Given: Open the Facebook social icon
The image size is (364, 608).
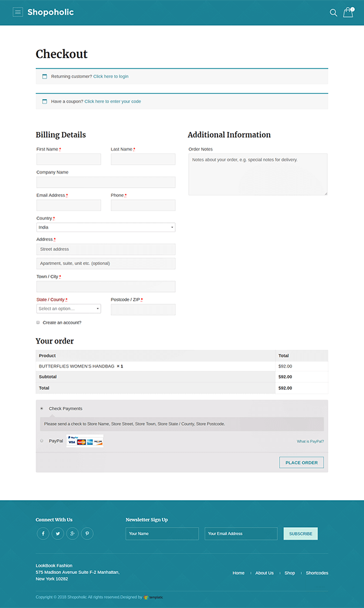Looking at the screenshot, I should [43, 534].
